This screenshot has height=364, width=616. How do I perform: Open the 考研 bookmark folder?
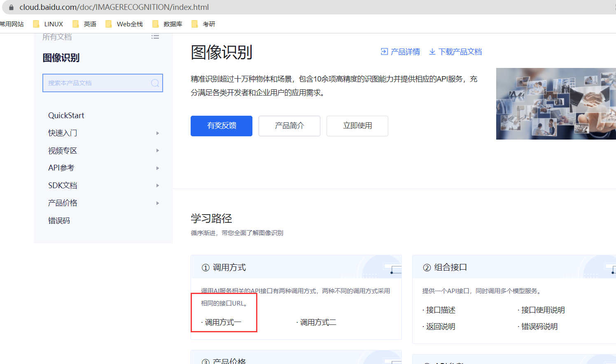pyautogui.click(x=203, y=24)
